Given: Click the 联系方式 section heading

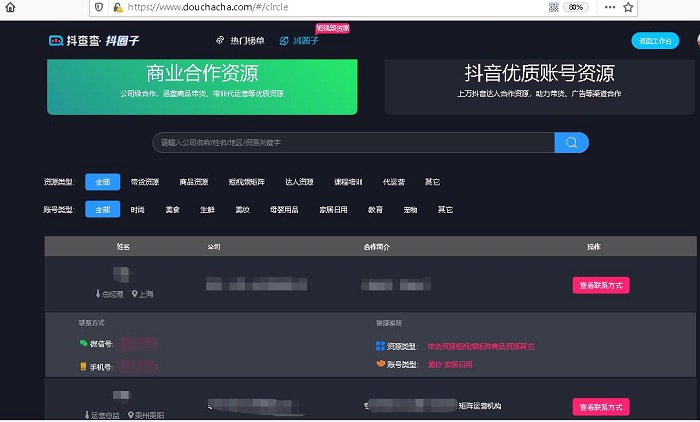Looking at the screenshot, I should pos(92,323).
